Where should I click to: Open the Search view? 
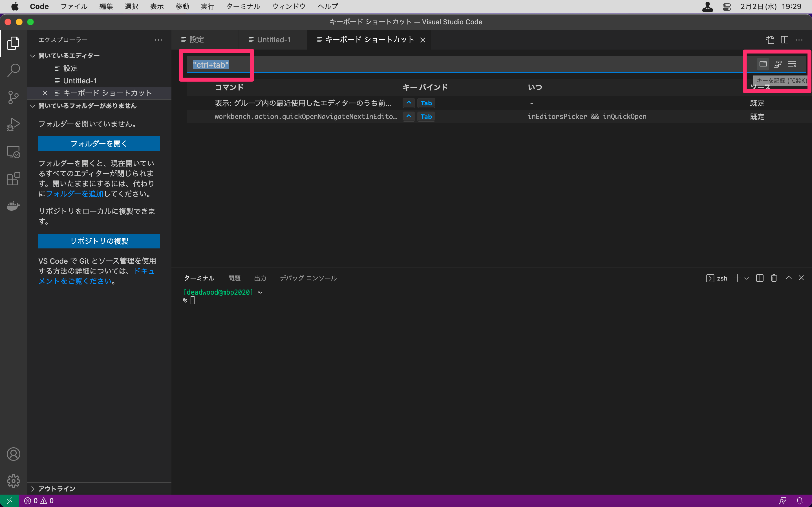[14, 70]
